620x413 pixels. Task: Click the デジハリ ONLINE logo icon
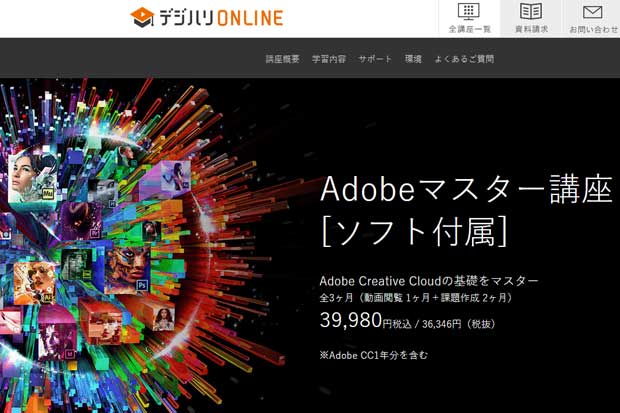142,17
